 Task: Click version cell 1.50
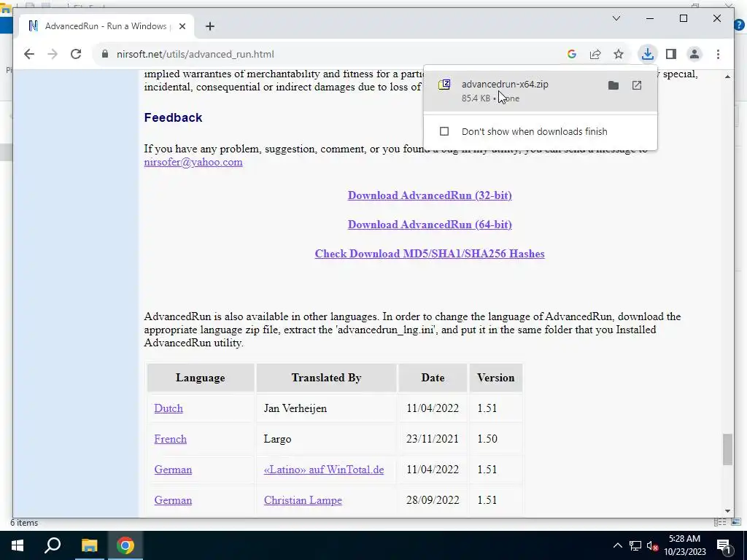pos(496,438)
